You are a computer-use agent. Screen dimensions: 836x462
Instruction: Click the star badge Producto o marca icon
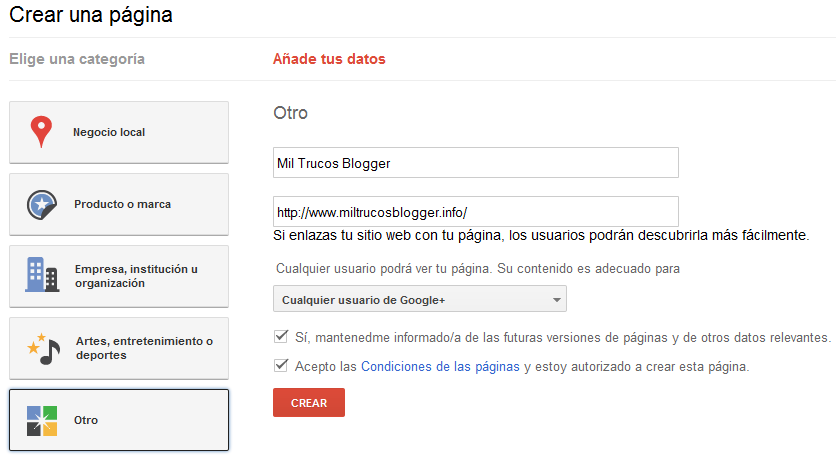click(x=42, y=204)
